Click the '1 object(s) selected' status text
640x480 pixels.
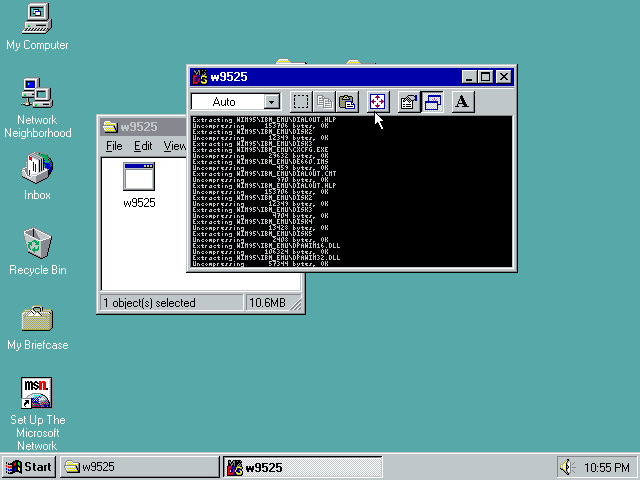coord(149,303)
